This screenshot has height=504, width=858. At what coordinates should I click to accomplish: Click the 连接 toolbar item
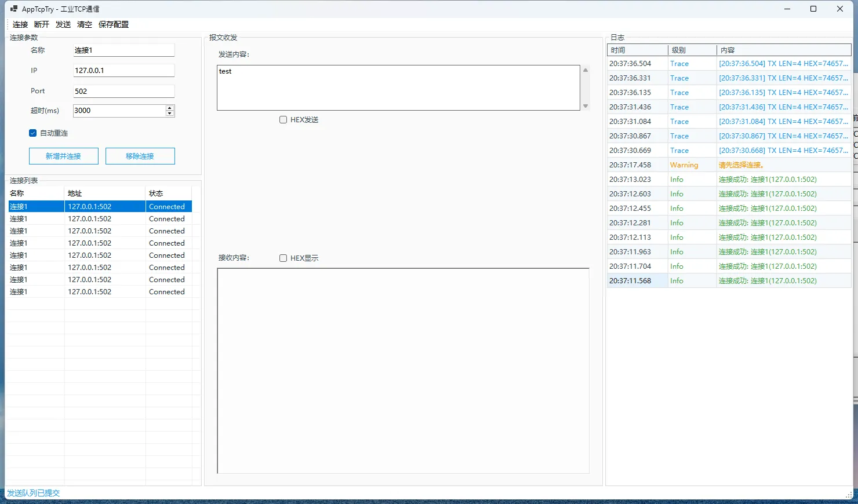pos(20,24)
